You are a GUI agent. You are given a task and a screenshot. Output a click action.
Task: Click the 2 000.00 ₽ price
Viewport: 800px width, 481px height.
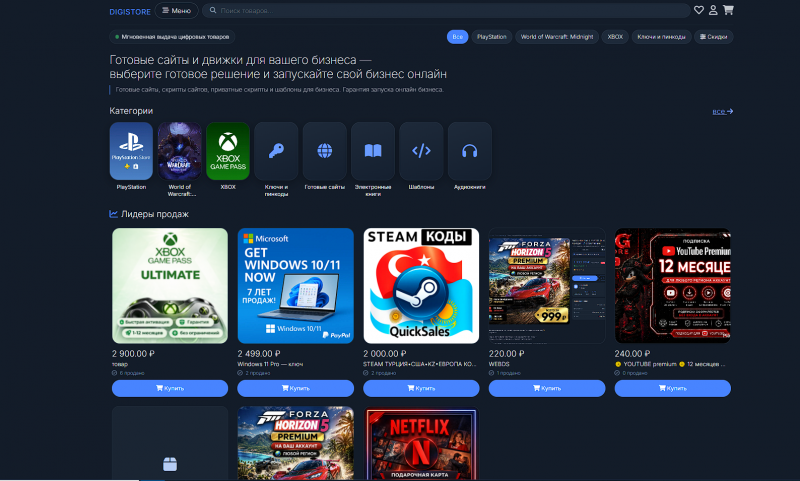[385, 353]
